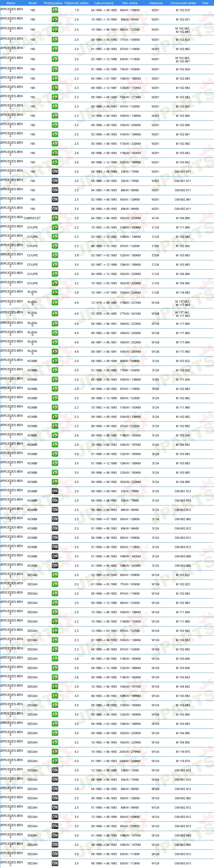Click PB icon in KLASA S 185kW / 252KM row
Screen dimensions: 214x868
[x=55, y=342]
